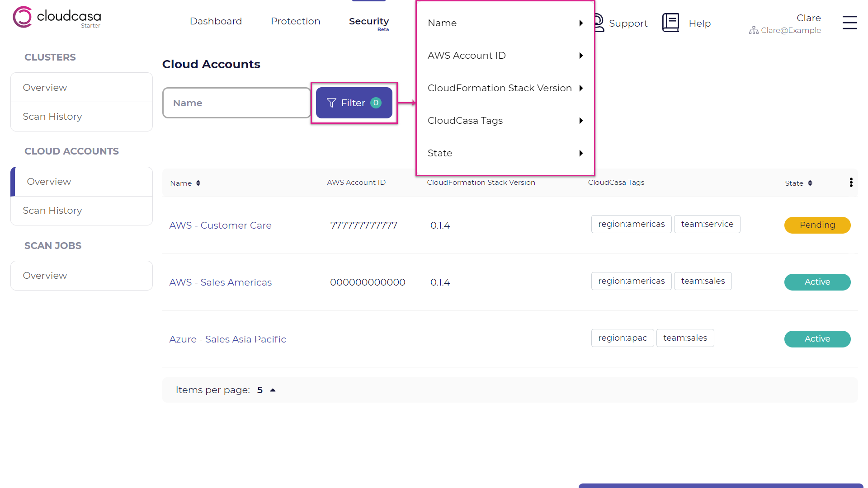Click Active badge for Azure - Sales Asia Pacific
Screen dimensions: 868x488
(x=817, y=339)
